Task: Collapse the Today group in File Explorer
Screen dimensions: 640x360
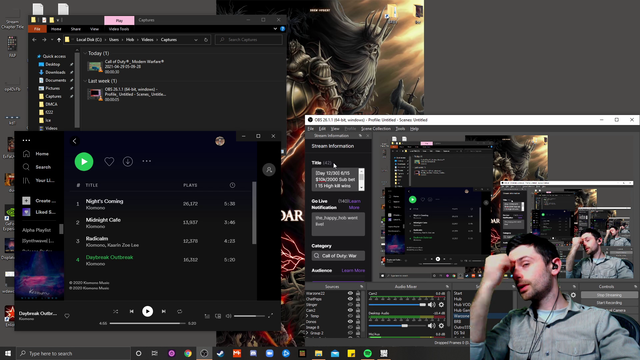Action: (85, 53)
